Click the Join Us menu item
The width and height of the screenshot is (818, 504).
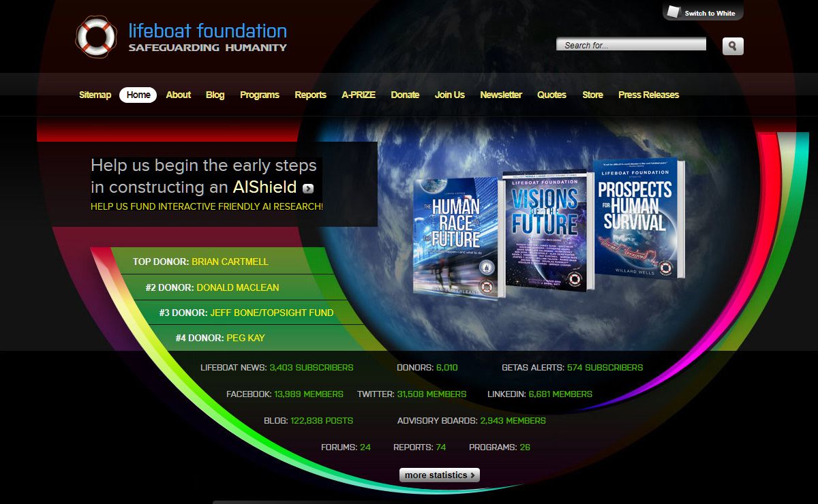pyautogui.click(x=450, y=95)
